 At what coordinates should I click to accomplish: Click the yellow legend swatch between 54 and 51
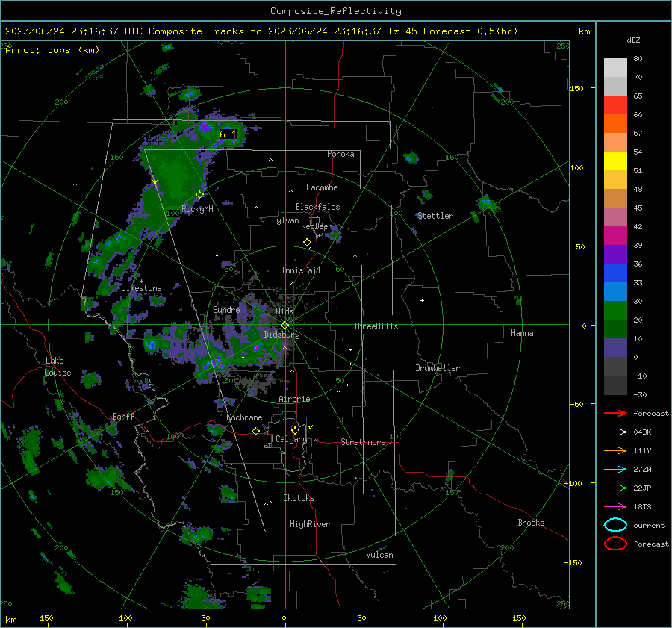pyautogui.click(x=615, y=161)
